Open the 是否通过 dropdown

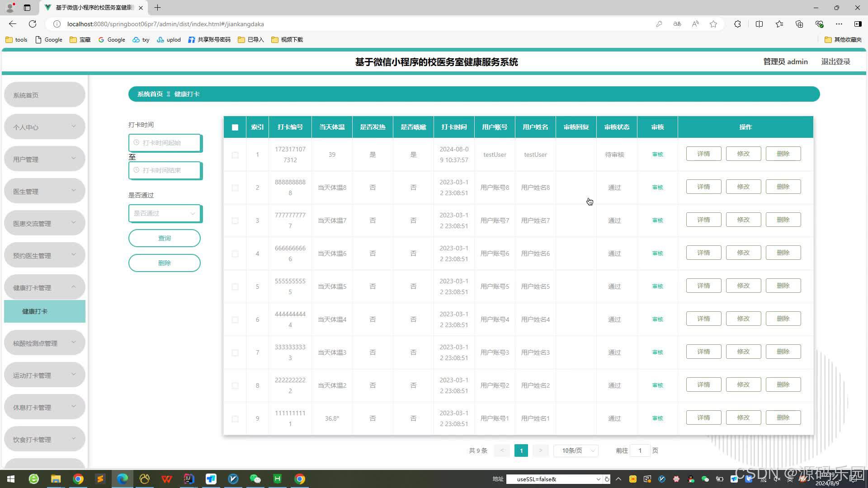pos(165,213)
